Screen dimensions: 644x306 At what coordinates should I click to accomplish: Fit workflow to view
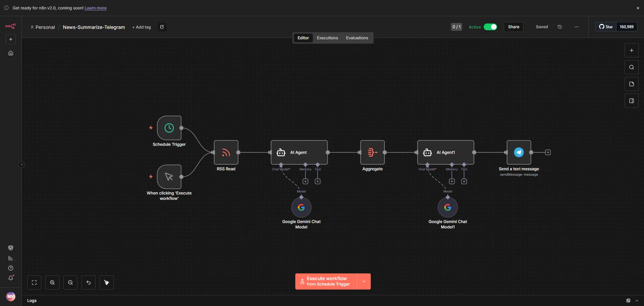(34, 282)
